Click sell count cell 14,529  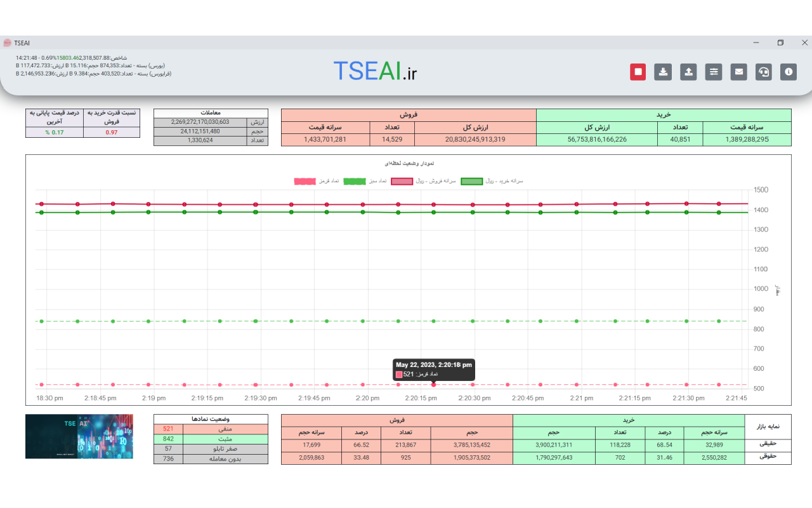point(392,140)
